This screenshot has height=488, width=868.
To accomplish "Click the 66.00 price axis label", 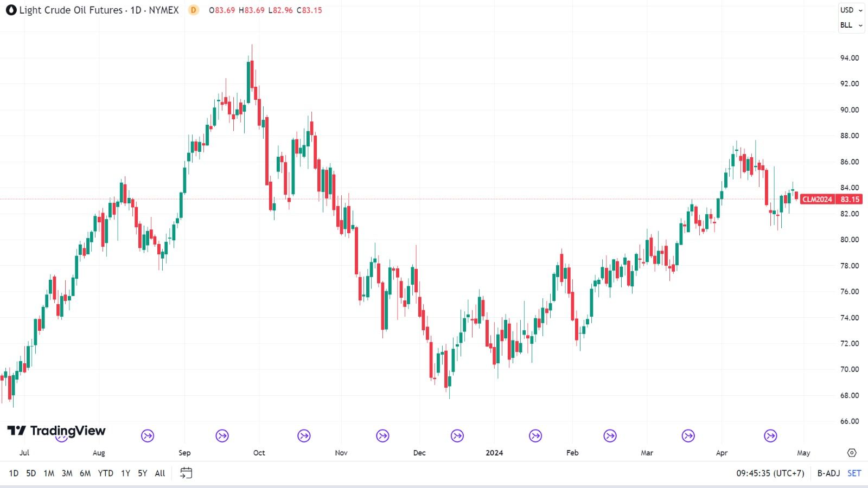I will 850,421.
